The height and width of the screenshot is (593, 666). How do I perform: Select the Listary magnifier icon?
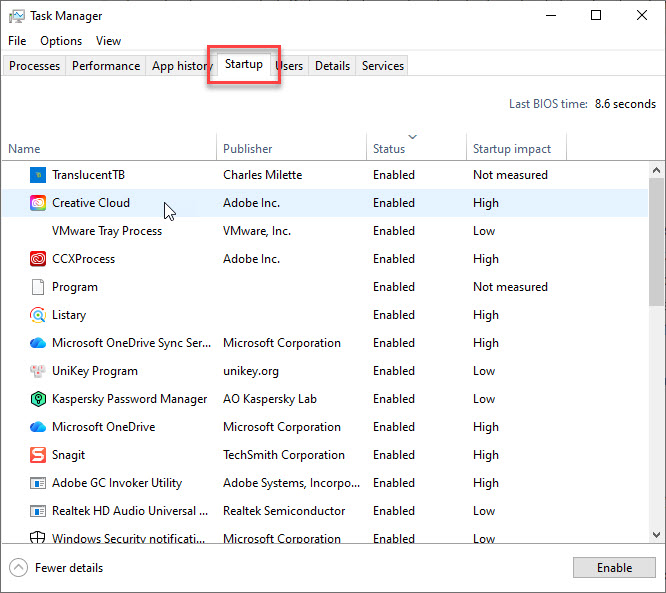point(38,315)
